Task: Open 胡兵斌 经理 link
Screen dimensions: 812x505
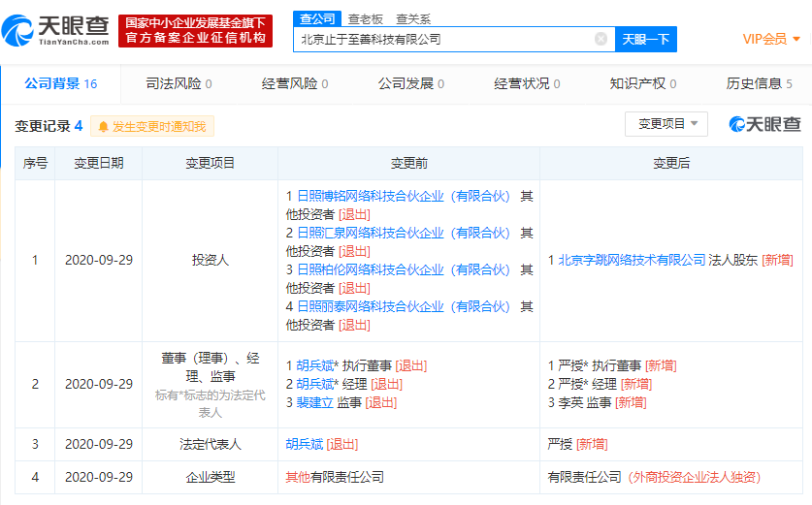Action: (315, 384)
